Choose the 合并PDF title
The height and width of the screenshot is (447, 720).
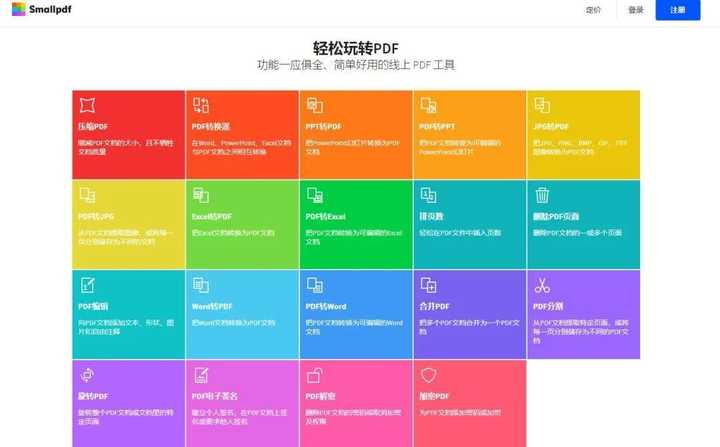click(x=434, y=306)
